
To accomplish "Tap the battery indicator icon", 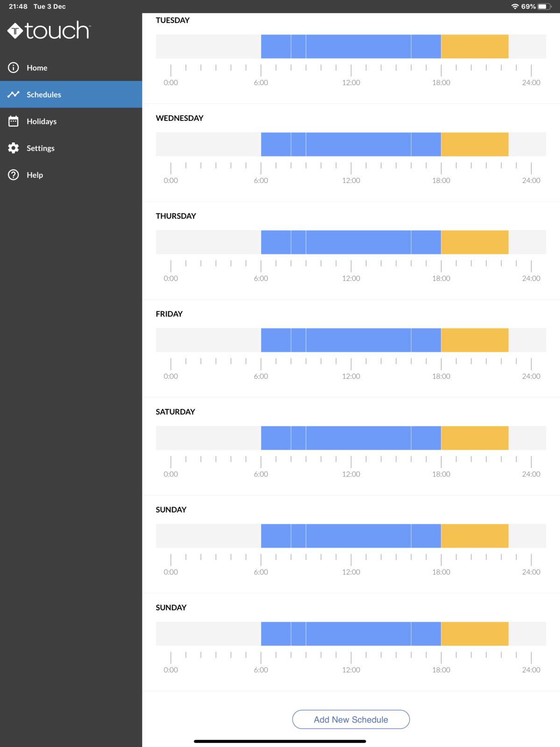I will [x=544, y=7].
